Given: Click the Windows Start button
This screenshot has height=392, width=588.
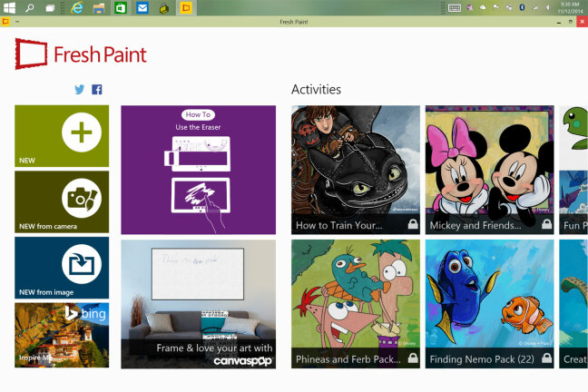Looking at the screenshot, I should pos(10,8).
